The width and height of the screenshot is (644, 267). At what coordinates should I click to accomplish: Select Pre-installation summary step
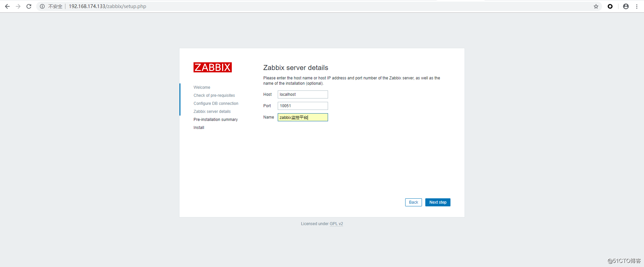[215, 120]
